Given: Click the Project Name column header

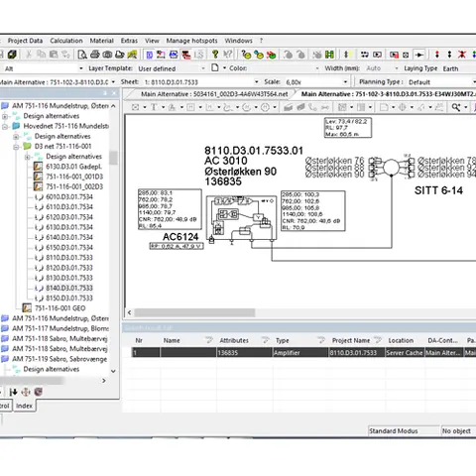Looking at the screenshot, I should [x=351, y=340].
